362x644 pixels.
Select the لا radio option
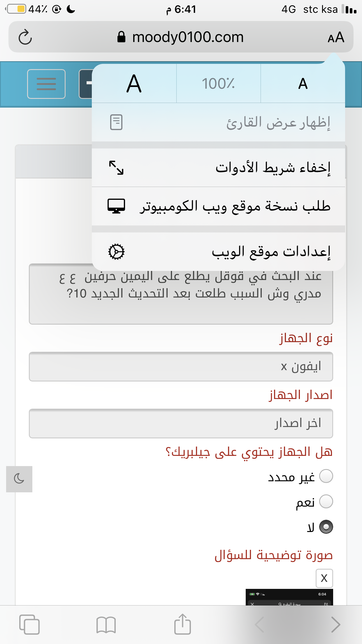pos(326,527)
